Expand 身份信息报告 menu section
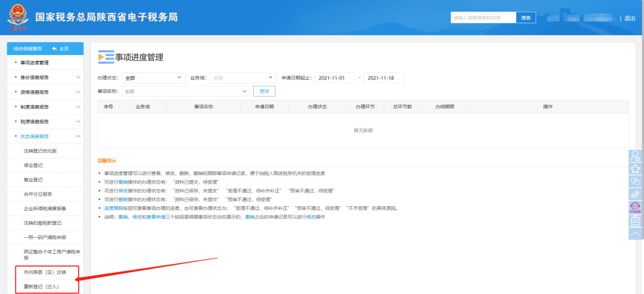The width and height of the screenshot is (644, 294). [46, 78]
